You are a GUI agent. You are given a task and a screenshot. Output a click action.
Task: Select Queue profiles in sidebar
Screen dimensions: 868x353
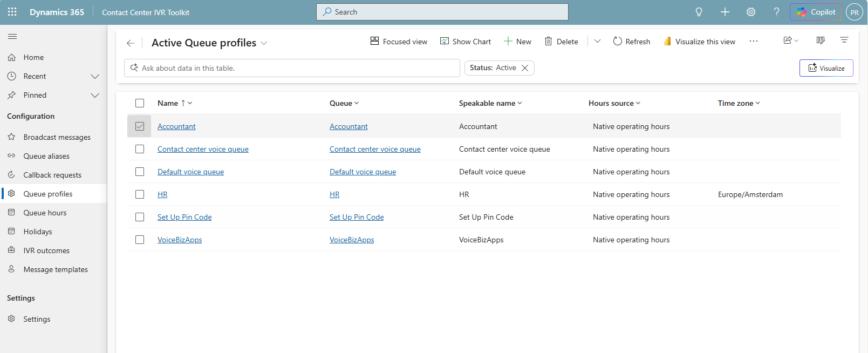click(x=54, y=194)
